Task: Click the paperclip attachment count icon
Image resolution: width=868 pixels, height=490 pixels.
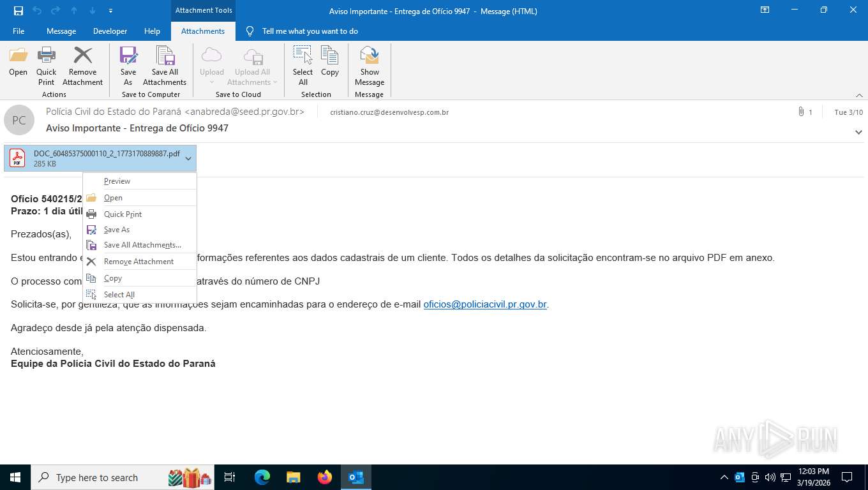Action: coord(801,112)
